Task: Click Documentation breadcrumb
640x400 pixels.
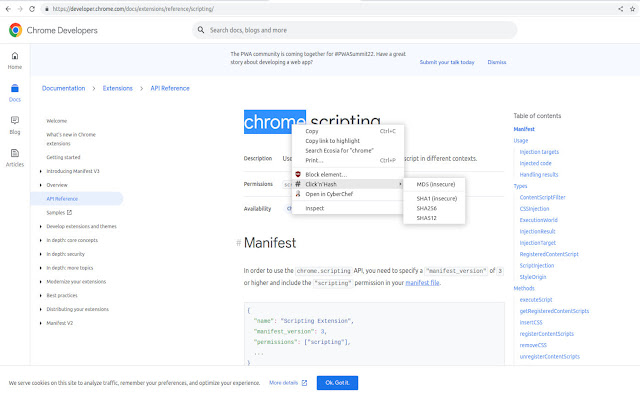Action: click(64, 88)
